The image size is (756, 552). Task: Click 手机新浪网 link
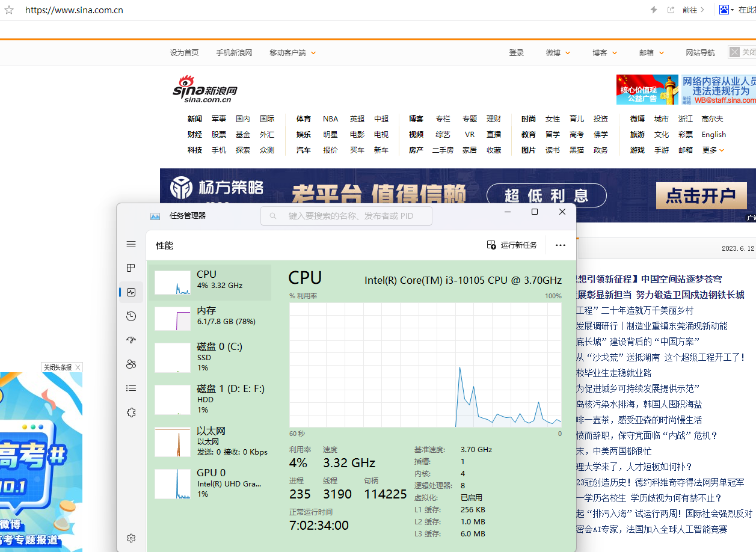[234, 53]
